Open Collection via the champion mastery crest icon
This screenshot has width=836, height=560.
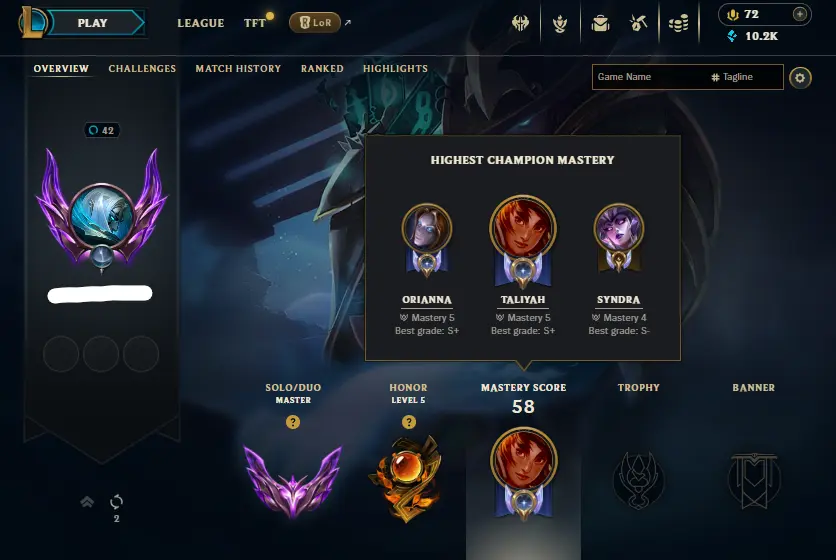coord(560,23)
